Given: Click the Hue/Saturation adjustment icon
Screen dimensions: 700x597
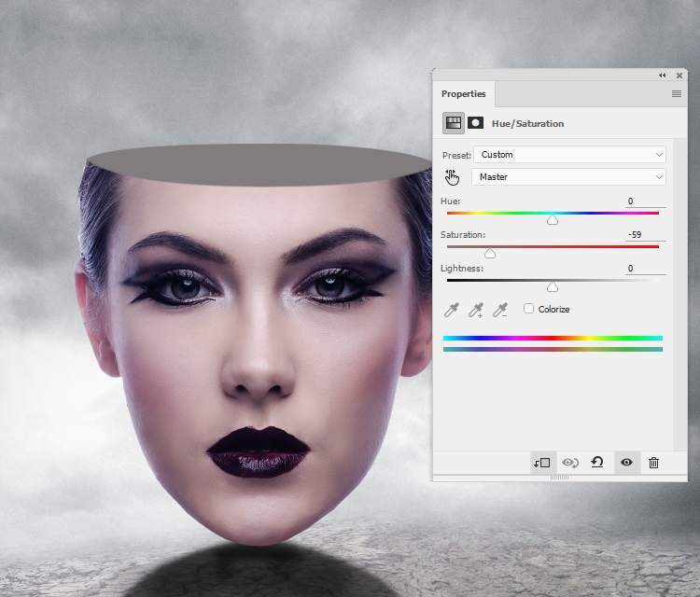Looking at the screenshot, I should 453,123.
